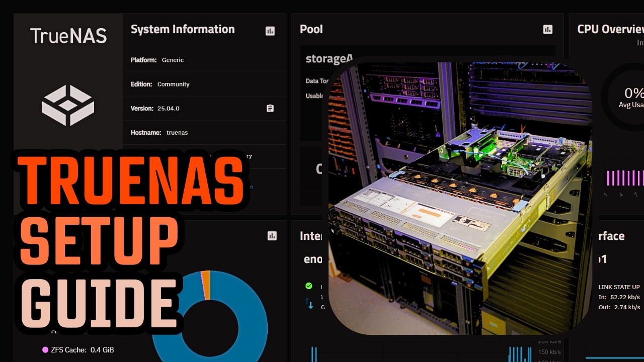Click the TrueNAS cube logo icon
Screen dimensions: 644x362
68,105
